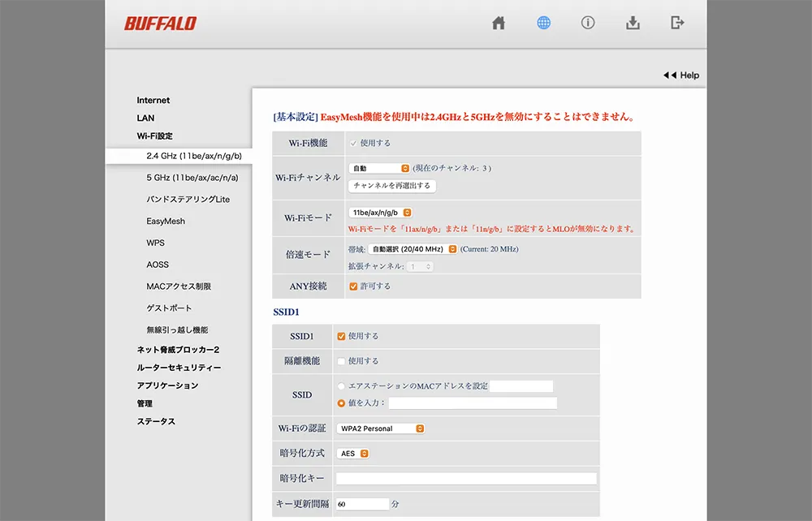Enable 隔離機能 使用する checkbox
The height and width of the screenshot is (521, 812).
tap(341, 361)
